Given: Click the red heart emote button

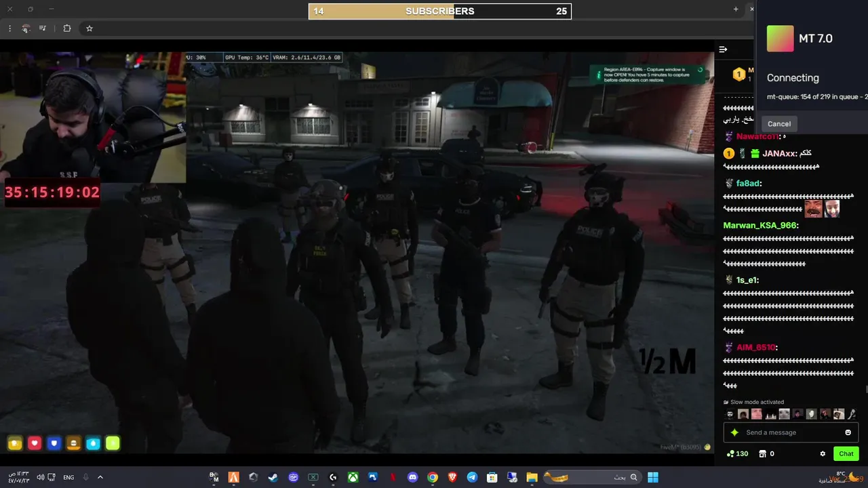Looking at the screenshot, I should 35,443.
